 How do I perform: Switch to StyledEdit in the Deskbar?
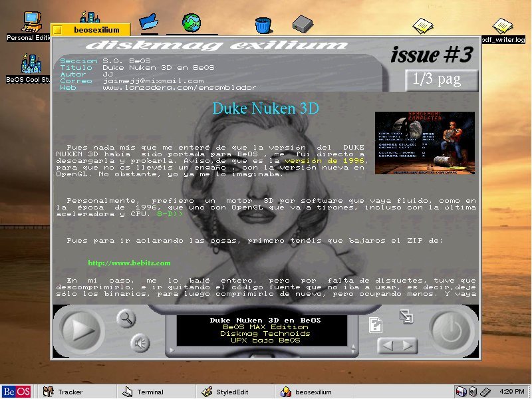point(235,392)
